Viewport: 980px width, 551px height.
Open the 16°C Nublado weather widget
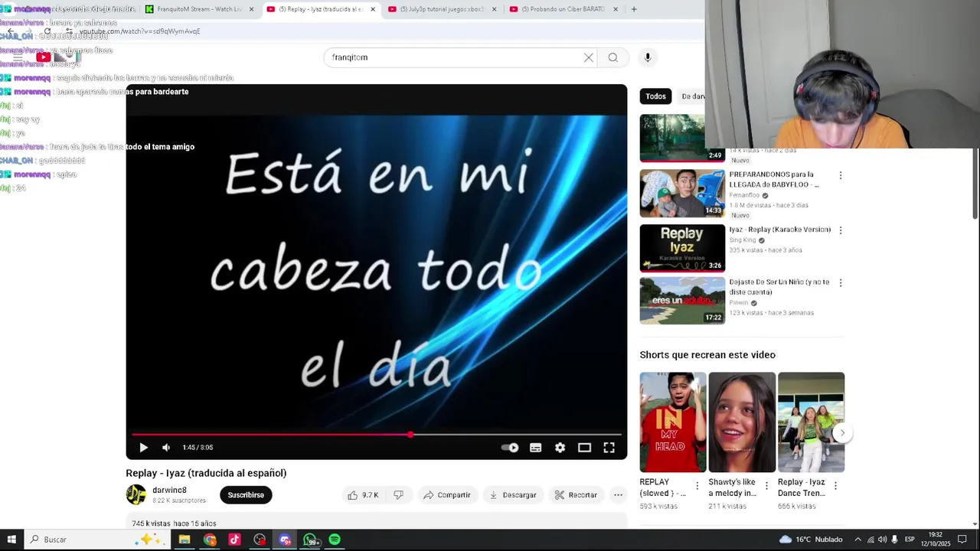click(x=811, y=540)
